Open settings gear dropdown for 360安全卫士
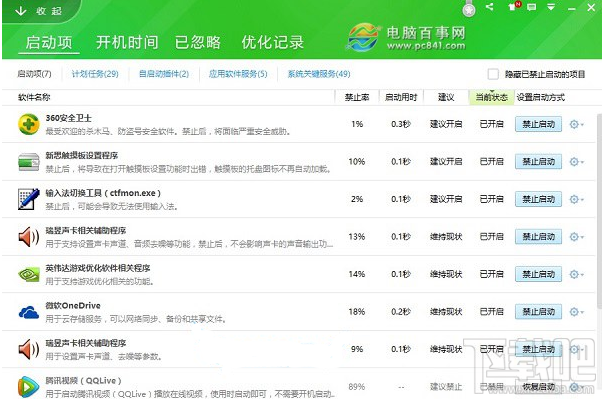This screenshot has height=399, width=603. (x=576, y=125)
